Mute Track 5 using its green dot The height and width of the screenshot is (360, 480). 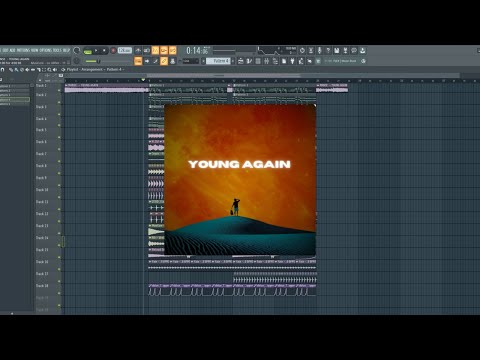[59, 137]
